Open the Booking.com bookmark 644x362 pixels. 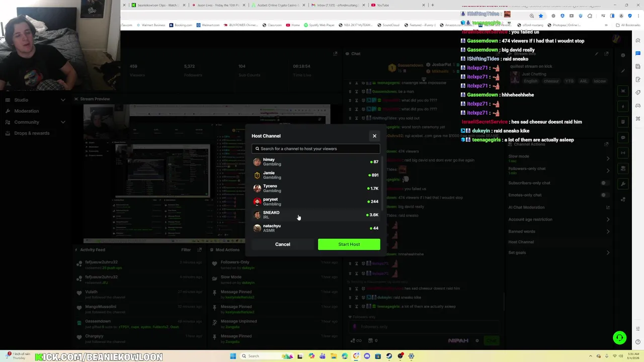[x=181, y=25]
